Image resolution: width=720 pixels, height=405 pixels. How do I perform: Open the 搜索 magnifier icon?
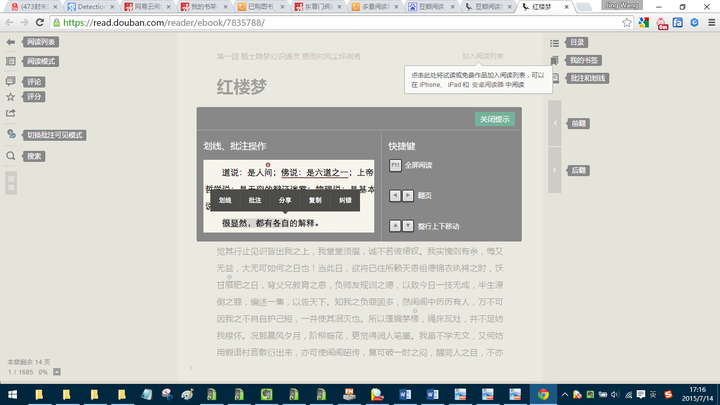tap(11, 156)
